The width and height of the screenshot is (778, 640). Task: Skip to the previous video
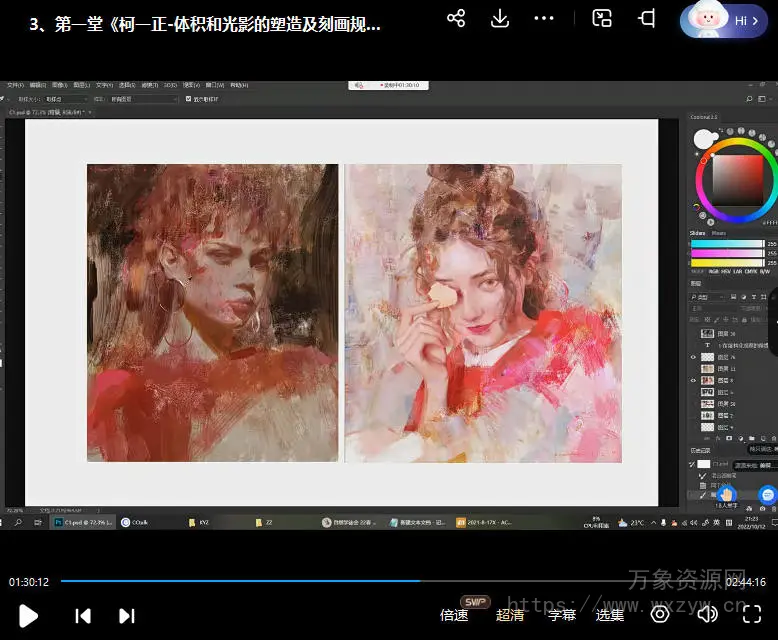tap(84, 616)
